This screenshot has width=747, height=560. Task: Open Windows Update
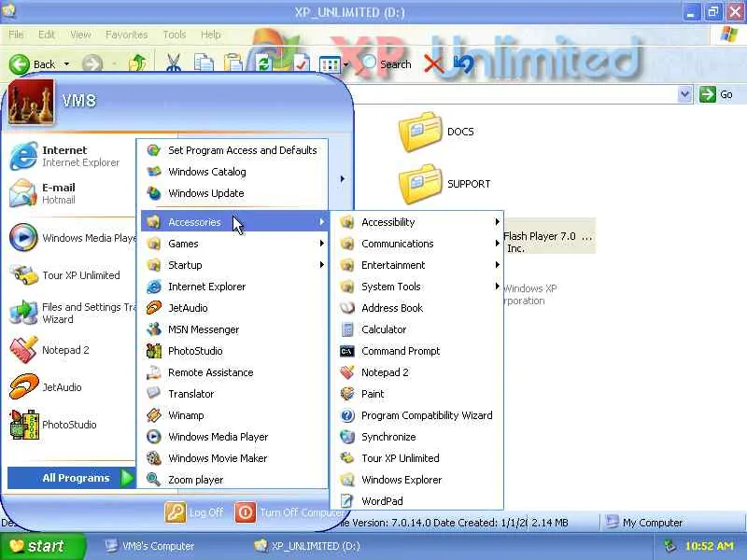(x=234, y=193)
